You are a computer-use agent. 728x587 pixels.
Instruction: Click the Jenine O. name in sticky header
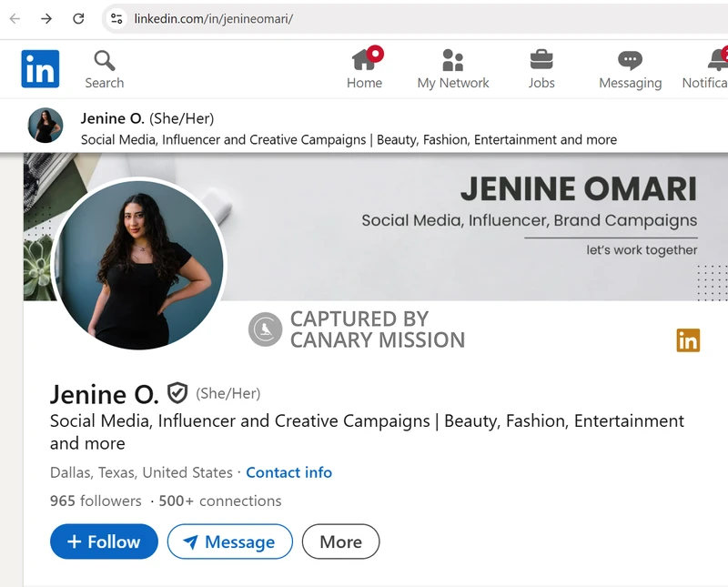tap(112, 118)
